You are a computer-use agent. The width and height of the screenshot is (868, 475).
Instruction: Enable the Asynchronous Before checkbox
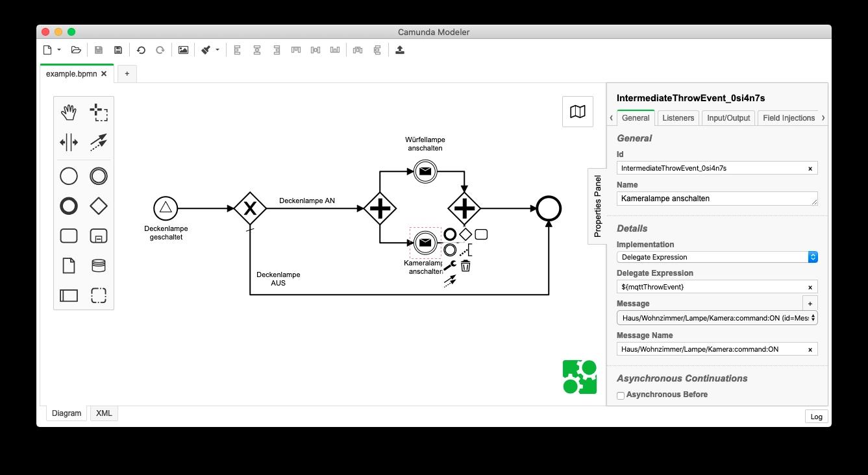pyautogui.click(x=621, y=395)
